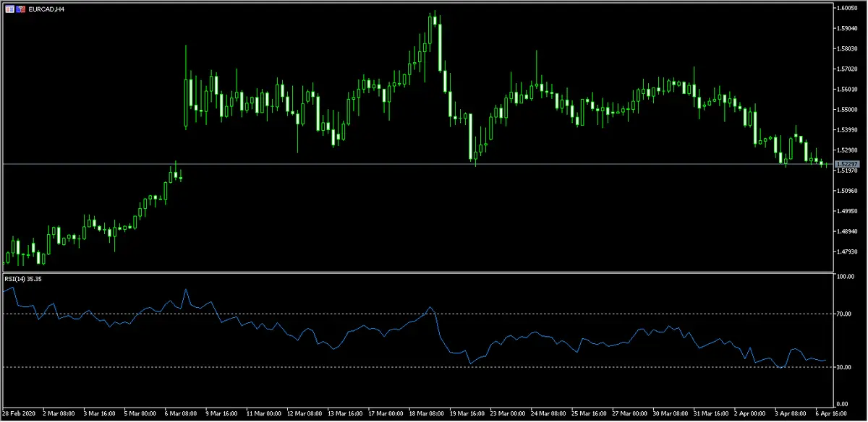
Task: Click the 1.55000 price scale label
Action: click(x=847, y=110)
